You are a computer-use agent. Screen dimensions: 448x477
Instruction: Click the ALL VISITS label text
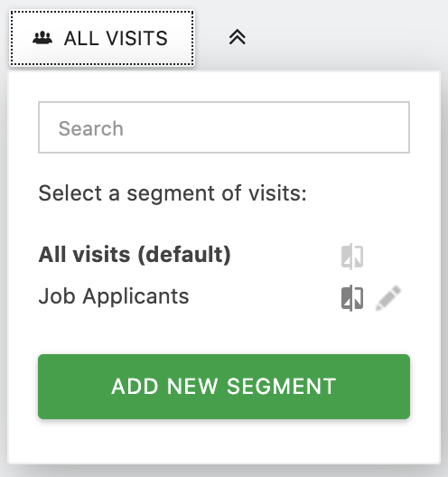(x=116, y=38)
